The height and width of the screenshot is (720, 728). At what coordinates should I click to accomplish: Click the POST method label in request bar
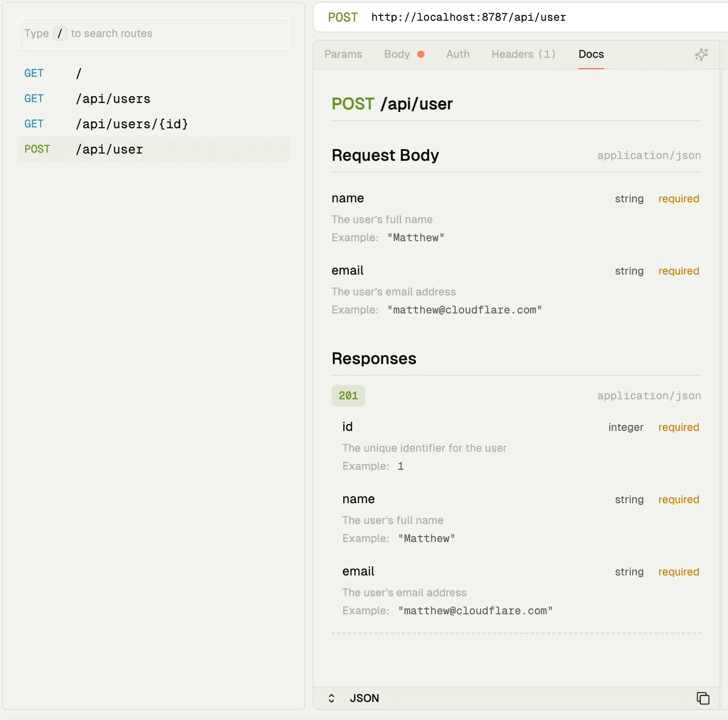point(343,17)
